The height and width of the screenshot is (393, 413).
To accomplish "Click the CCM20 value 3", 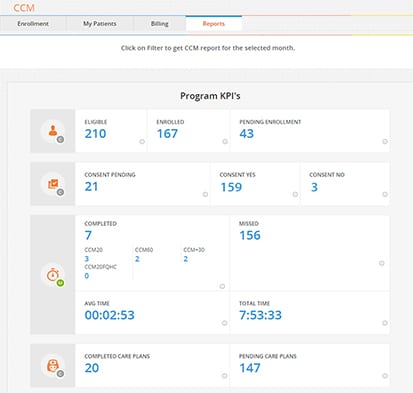I will [x=87, y=259].
